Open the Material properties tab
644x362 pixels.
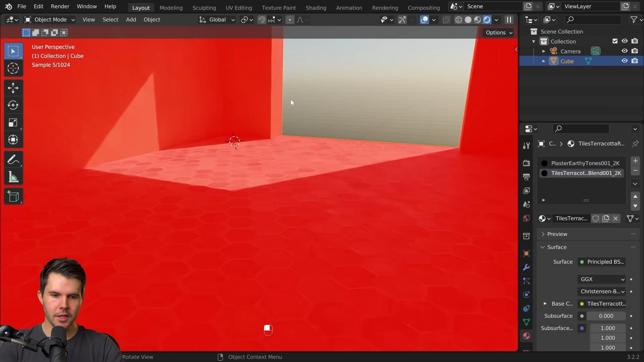[526, 336]
